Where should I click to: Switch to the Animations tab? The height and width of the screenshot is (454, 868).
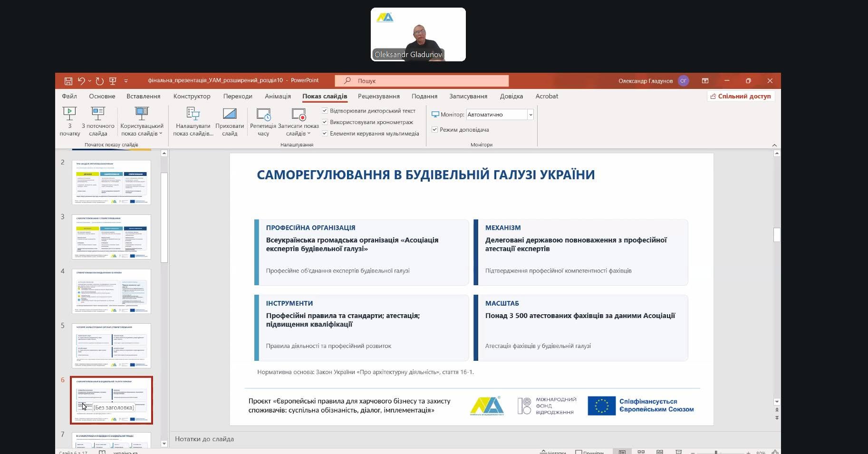point(278,96)
